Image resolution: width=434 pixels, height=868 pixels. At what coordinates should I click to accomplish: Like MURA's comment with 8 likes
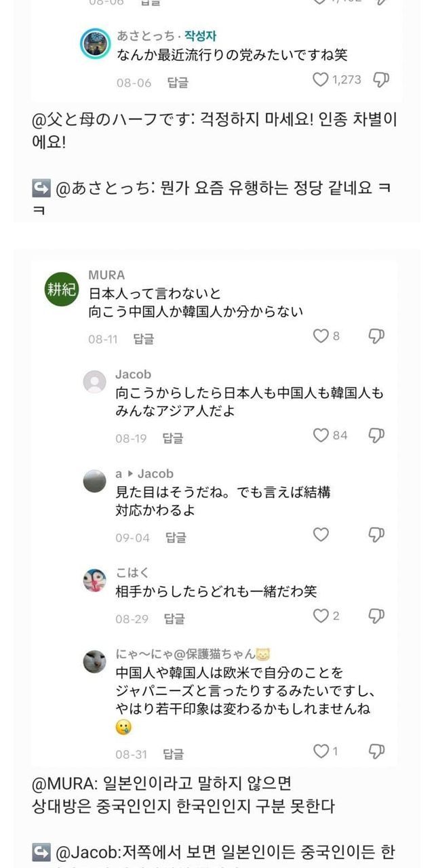(x=321, y=336)
